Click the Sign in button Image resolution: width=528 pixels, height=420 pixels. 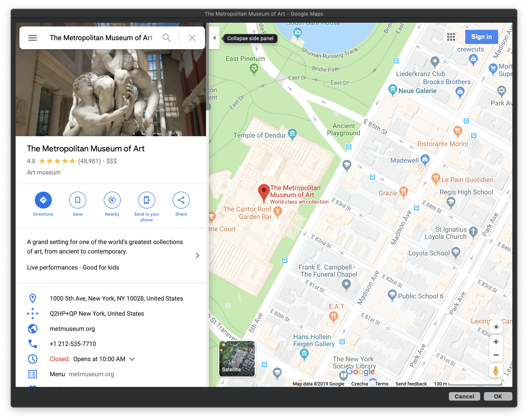[x=481, y=37]
